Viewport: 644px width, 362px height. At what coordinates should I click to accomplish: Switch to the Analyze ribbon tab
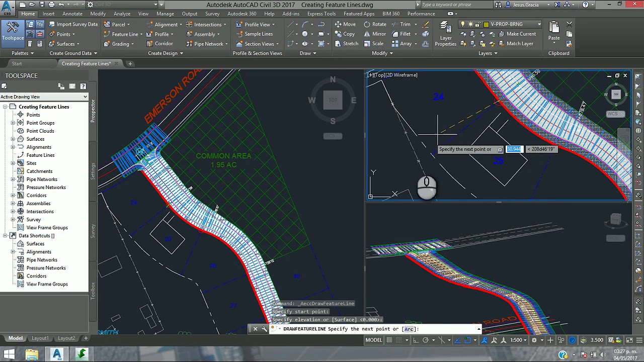coord(122,14)
